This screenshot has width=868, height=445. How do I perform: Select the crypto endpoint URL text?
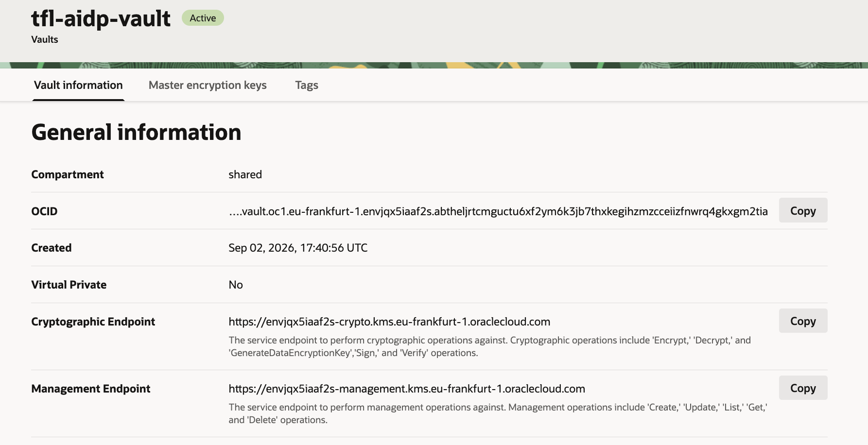tap(389, 322)
